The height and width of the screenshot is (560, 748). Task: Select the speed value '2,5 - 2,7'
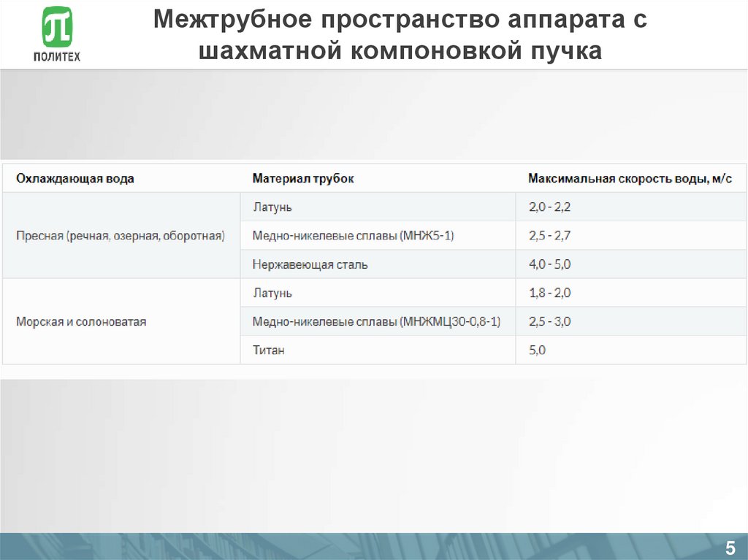549,236
